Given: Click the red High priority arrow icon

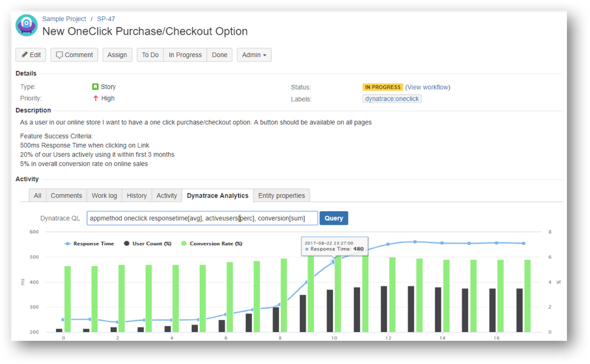Looking at the screenshot, I should click(x=96, y=98).
